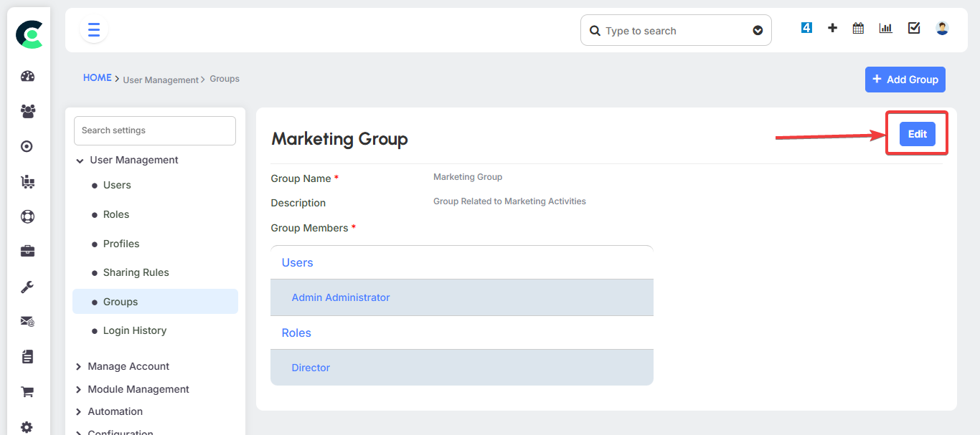
Task: Click the reports bar chart icon
Action: click(x=886, y=29)
